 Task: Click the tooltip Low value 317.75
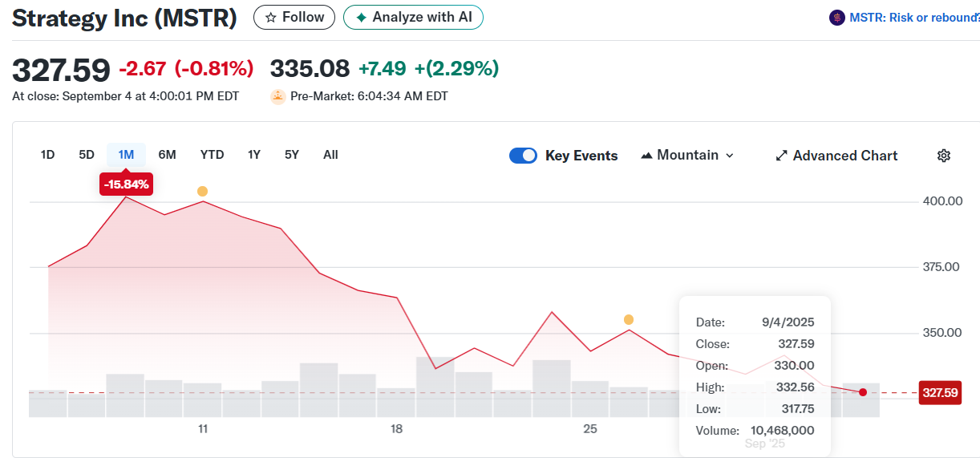[x=798, y=409]
